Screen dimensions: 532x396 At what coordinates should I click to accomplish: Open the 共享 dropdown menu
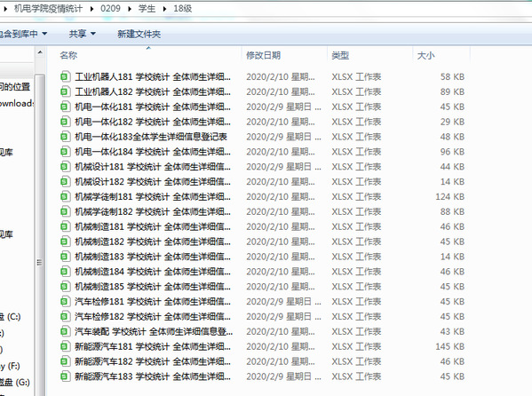[x=82, y=34]
